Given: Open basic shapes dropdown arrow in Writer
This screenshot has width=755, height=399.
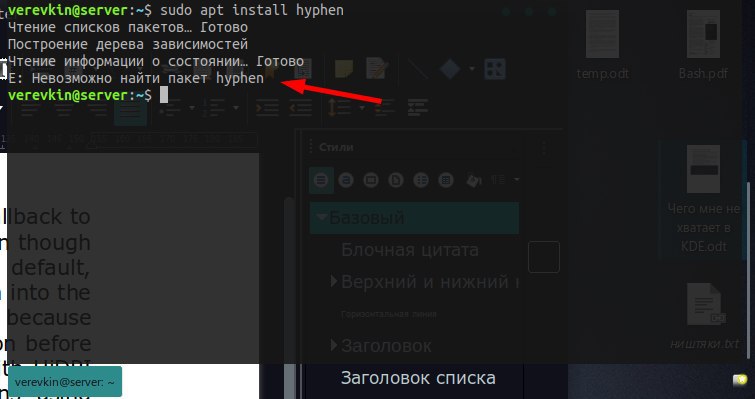Looking at the screenshot, I should pos(472,69).
